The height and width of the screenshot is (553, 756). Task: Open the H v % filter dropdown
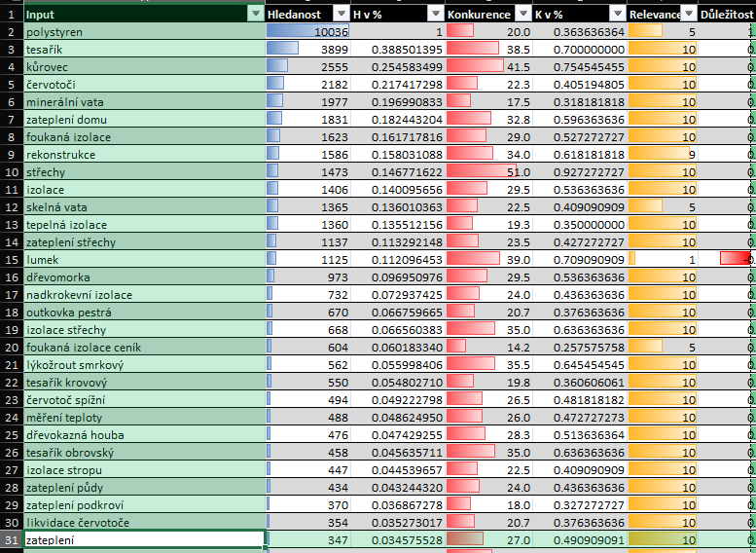click(435, 14)
